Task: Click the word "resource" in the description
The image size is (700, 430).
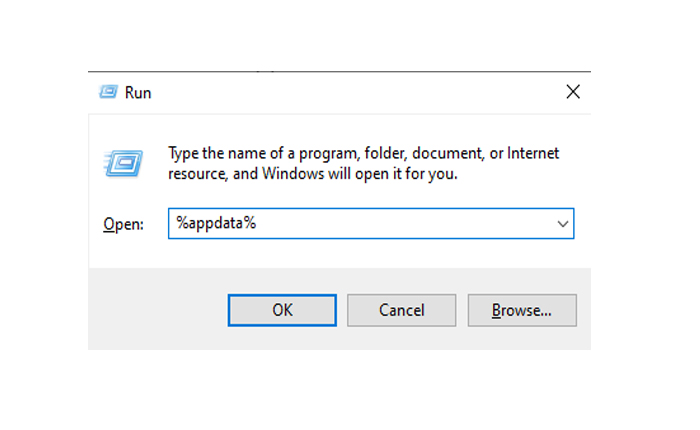Action: coord(198,174)
